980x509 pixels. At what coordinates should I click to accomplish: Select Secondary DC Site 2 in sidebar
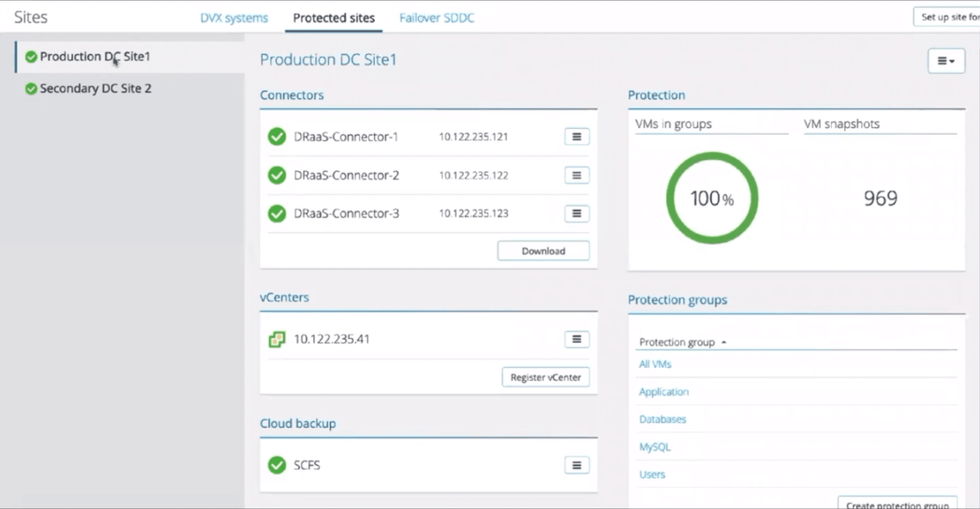click(x=95, y=88)
